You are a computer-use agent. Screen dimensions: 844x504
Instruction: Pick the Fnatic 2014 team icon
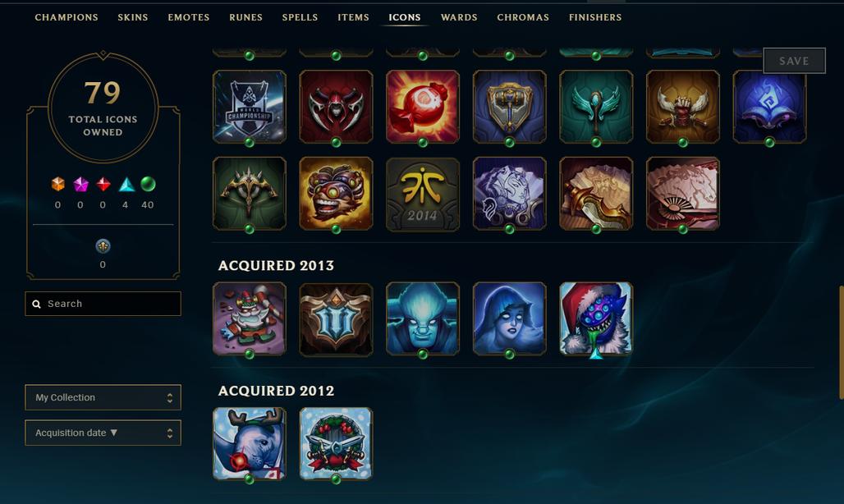point(423,194)
